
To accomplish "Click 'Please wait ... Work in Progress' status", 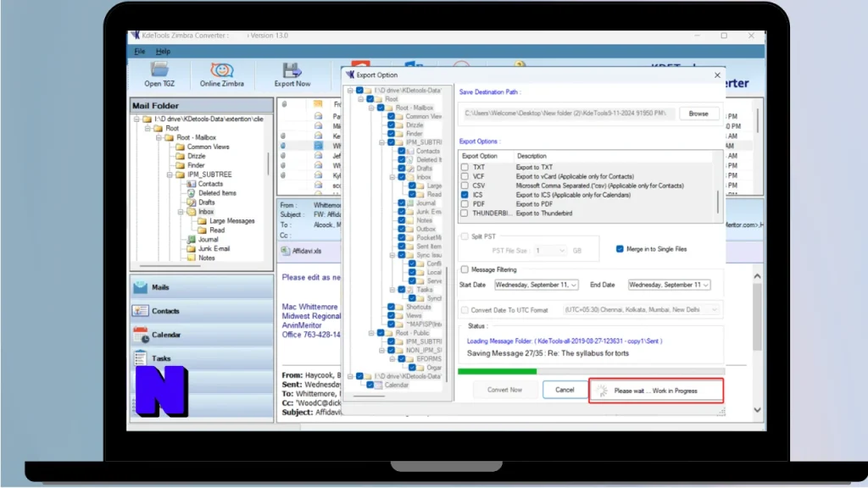I will [x=655, y=391].
